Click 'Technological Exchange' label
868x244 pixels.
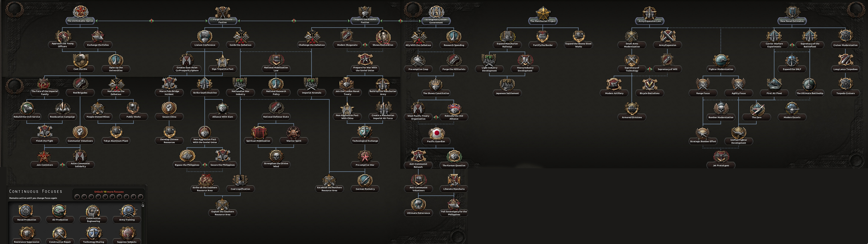tap(365, 141)
